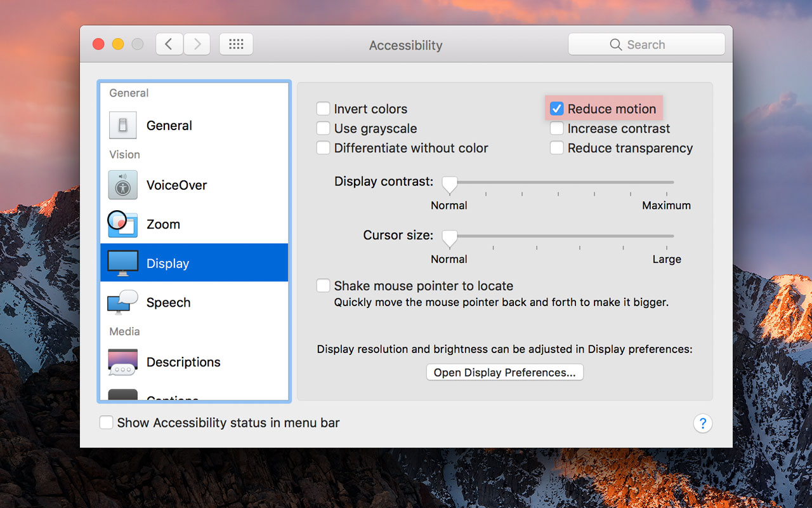812x508 pixels.
Task: Click the Search field
Action: click(646, 44)
